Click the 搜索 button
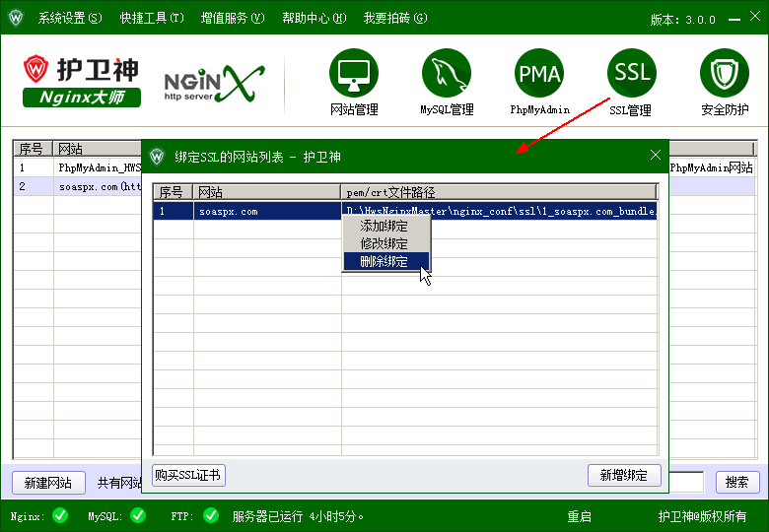The height and width of the screenshot is (532, 769). (x=736, y=483)
